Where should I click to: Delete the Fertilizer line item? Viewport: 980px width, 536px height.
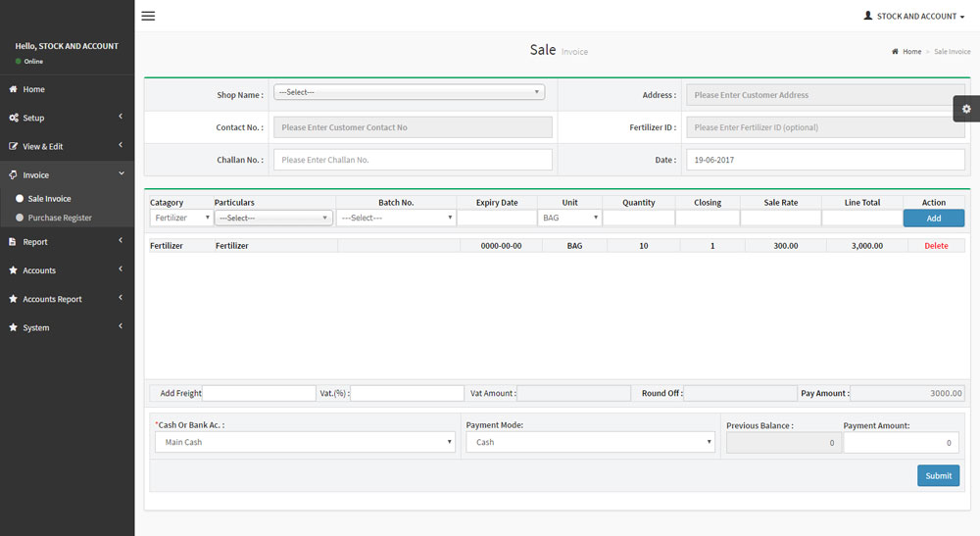click(936, 246)
